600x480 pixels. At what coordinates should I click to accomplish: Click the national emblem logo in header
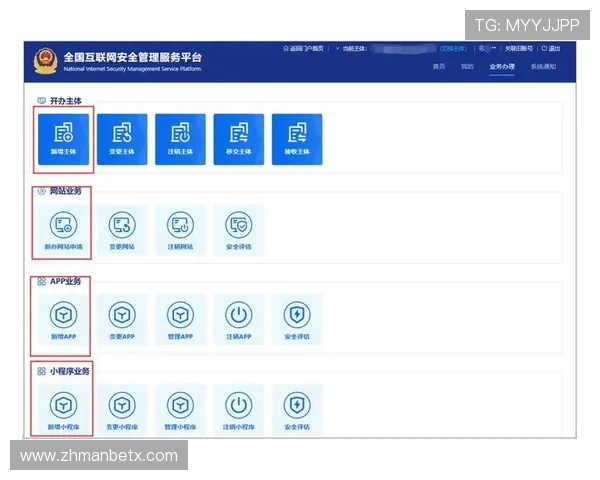pos(46,61)
